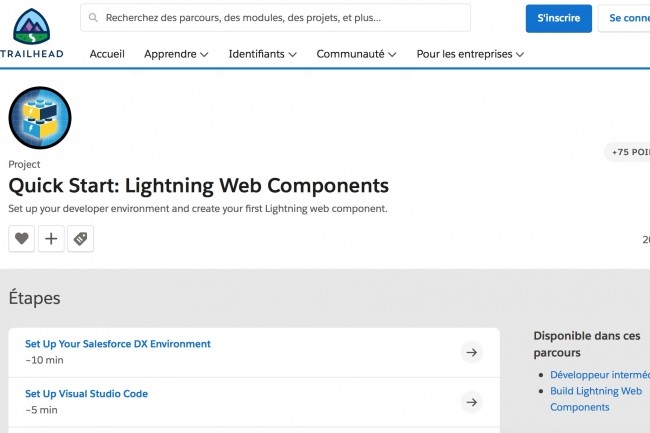Open Set Up Visual Studio Code link

point(86,394)
